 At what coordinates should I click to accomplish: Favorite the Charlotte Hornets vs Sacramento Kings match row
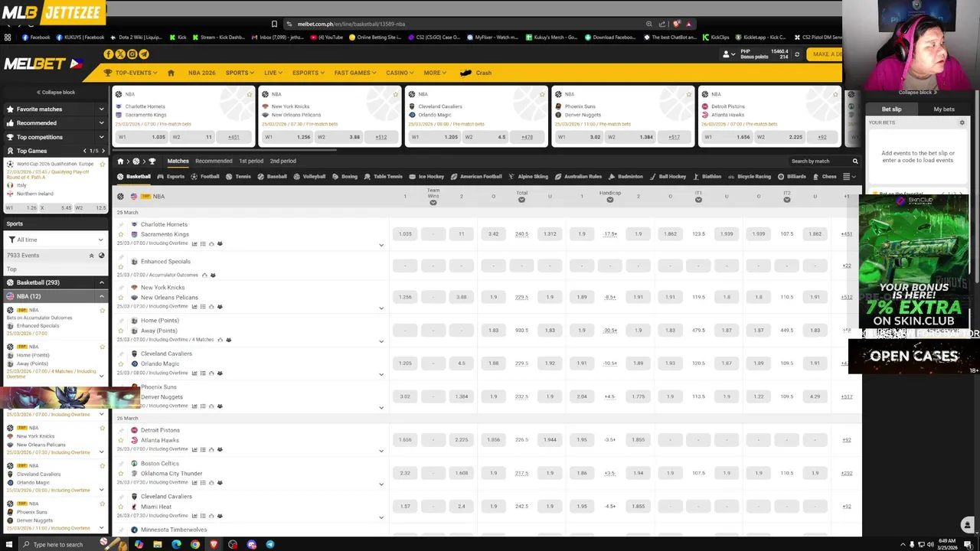(x=120, y=234)
